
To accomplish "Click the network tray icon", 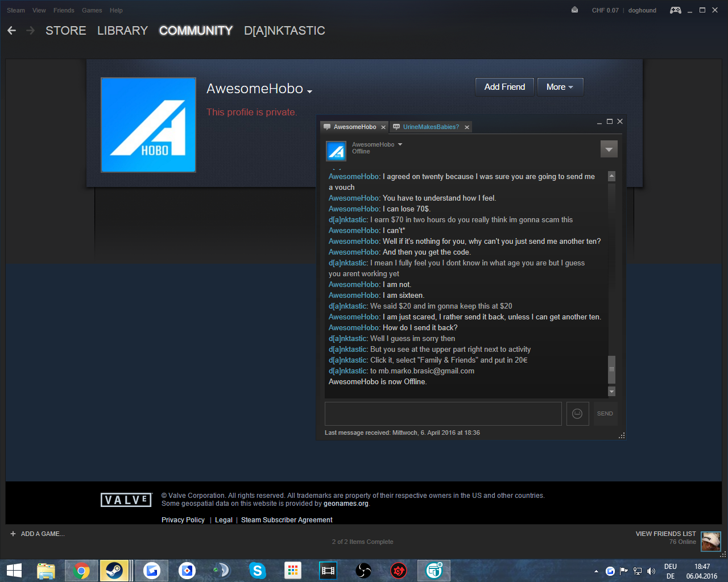I will point(638,571).
